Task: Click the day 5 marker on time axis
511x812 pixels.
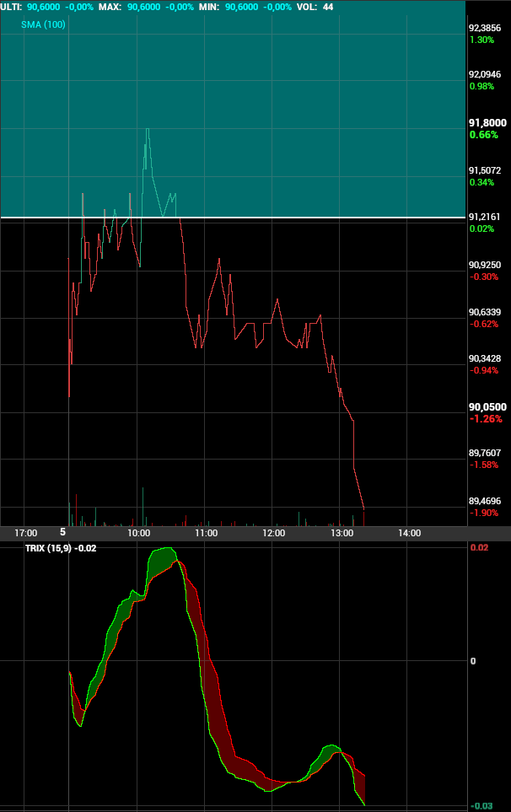Action: [x=62, y=532]
